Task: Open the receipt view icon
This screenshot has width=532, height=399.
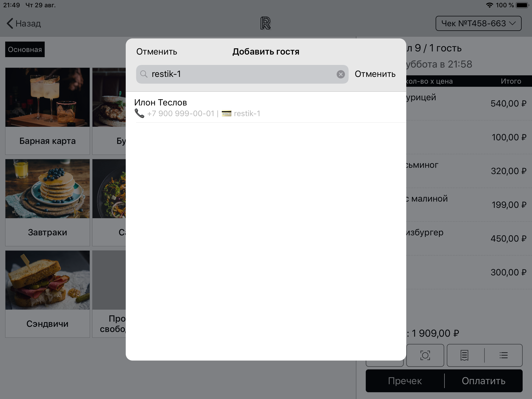Action: pos(464,355)
